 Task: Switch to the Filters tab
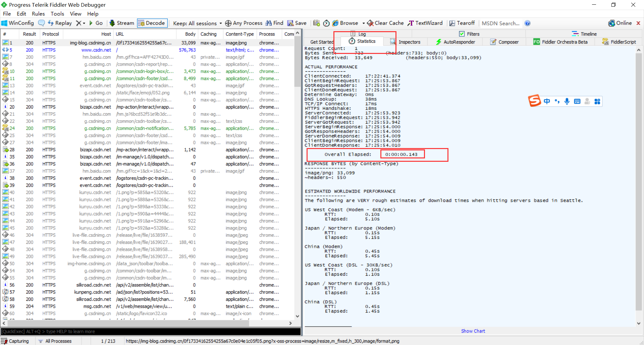469,34
